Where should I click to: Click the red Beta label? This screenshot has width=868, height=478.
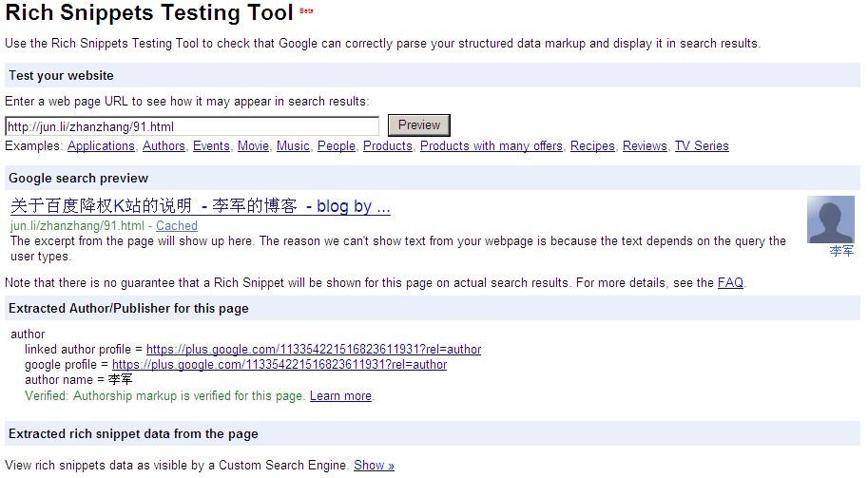[x=306, y=10]
